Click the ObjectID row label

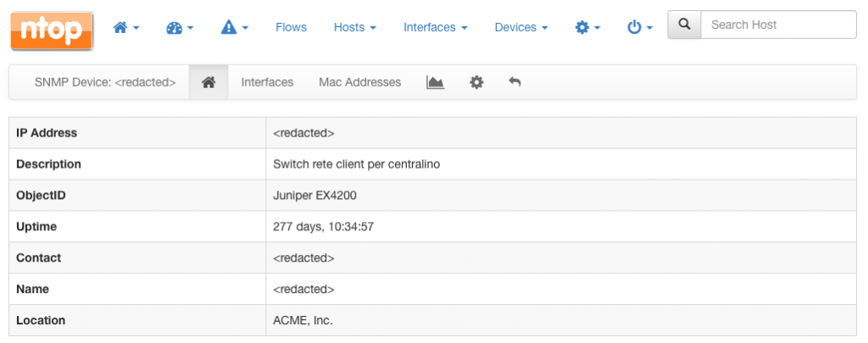[41, 196]
